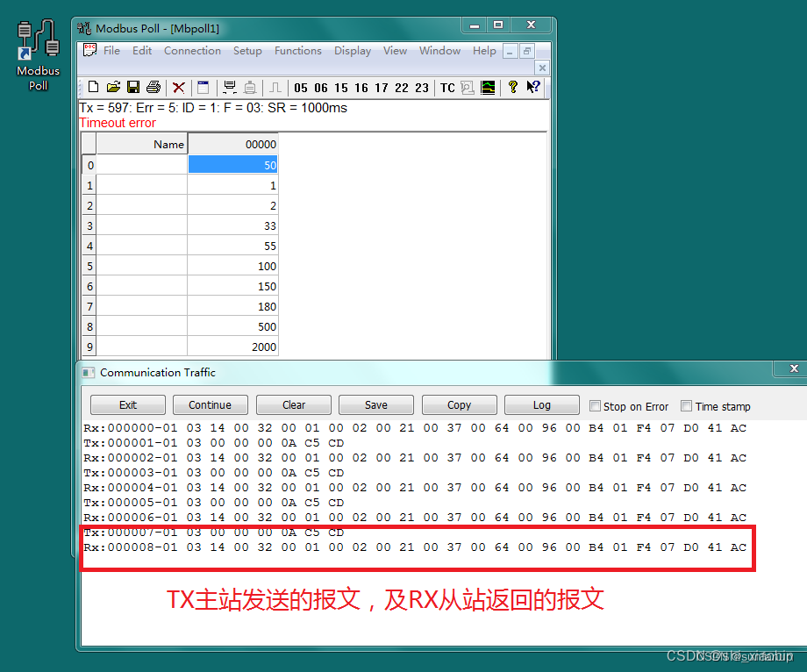The height and width of the screenshot is (672, 807).
Task: Click the Continue button
Action: point(210,405)
